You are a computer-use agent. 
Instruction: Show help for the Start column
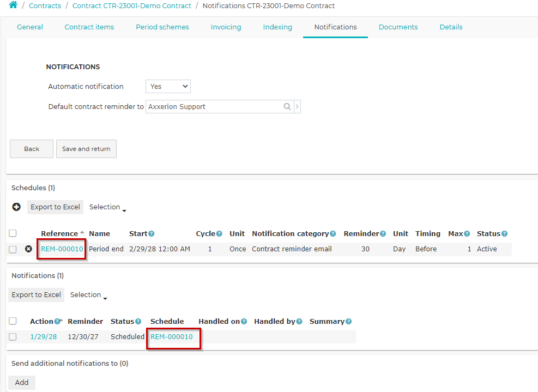point(152,234)
